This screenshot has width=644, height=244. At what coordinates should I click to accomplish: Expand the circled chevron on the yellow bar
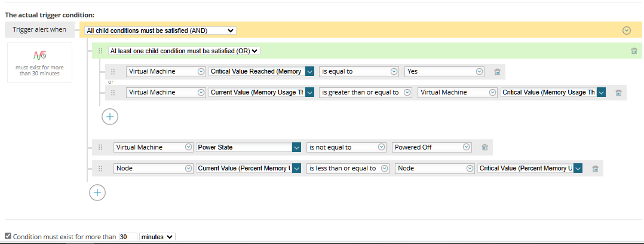point(626,30)
